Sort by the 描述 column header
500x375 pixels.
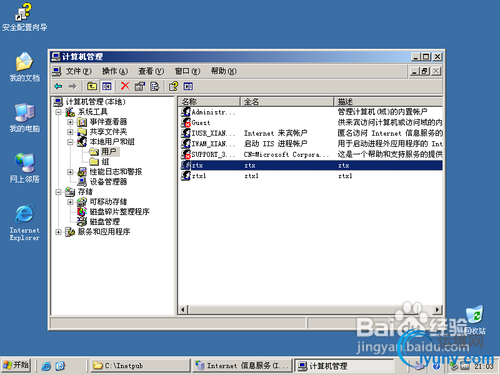pyautogui.click(x=388, y=101)
